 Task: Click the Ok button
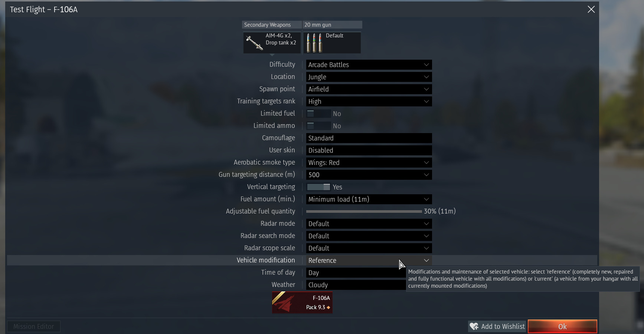(x=562, y=326)
